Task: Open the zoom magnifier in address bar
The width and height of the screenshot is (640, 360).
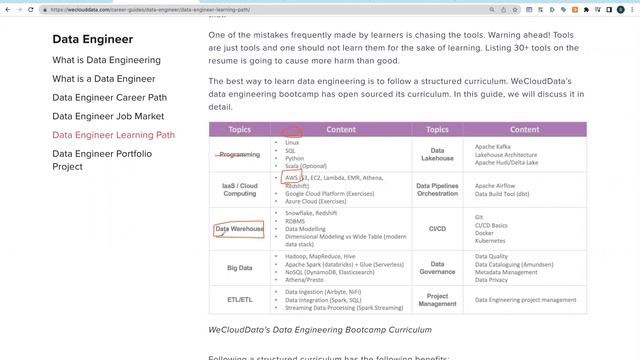Action: pyautogui.click(x=492, y=10)
